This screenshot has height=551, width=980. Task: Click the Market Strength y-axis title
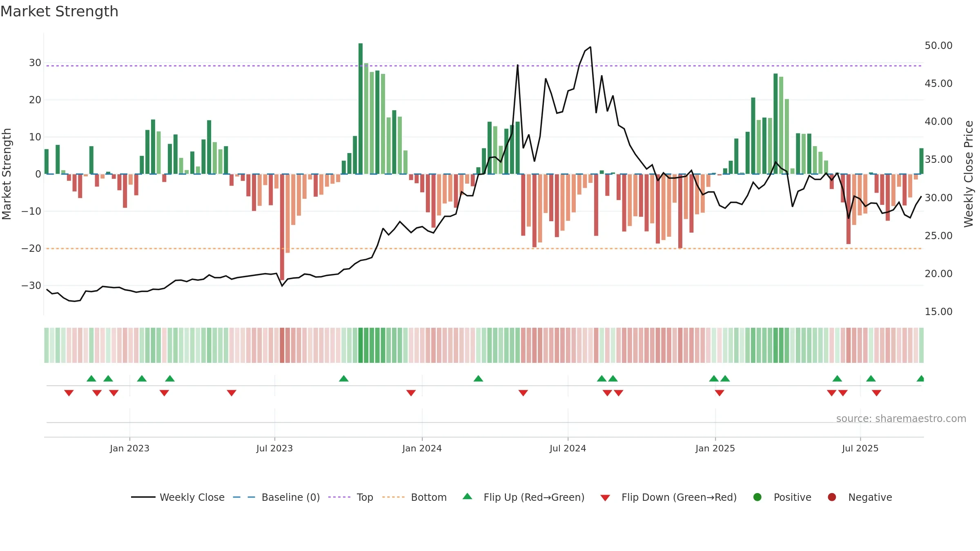point(7,174)
